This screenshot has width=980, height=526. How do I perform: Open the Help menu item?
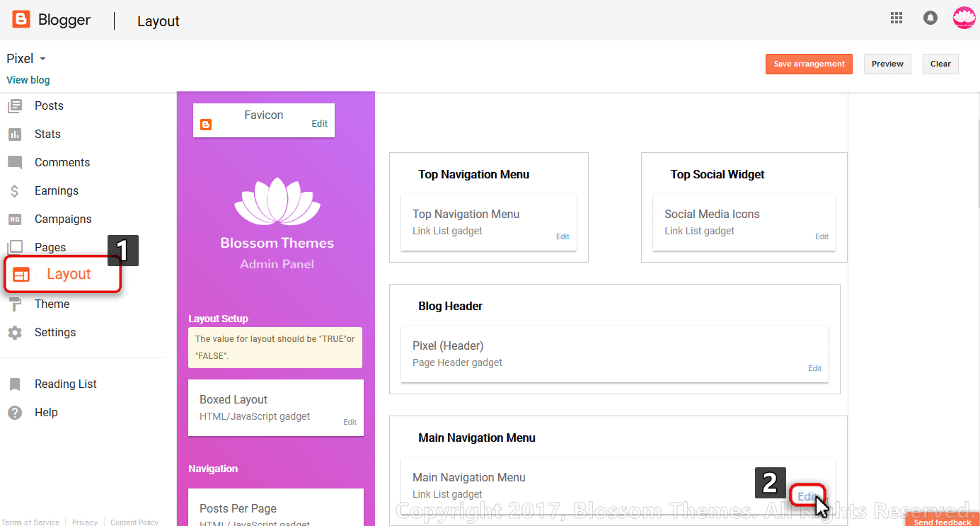click(46, 413)
